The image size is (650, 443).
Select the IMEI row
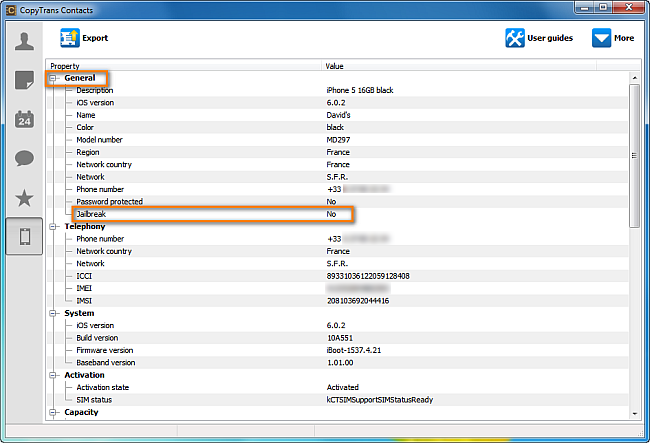click(x=338, y=288)
